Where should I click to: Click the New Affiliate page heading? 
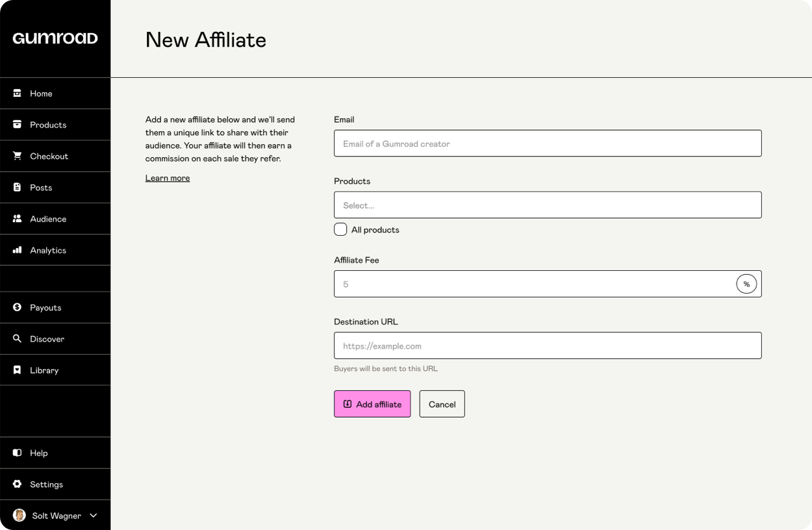(x=206, y=40)
